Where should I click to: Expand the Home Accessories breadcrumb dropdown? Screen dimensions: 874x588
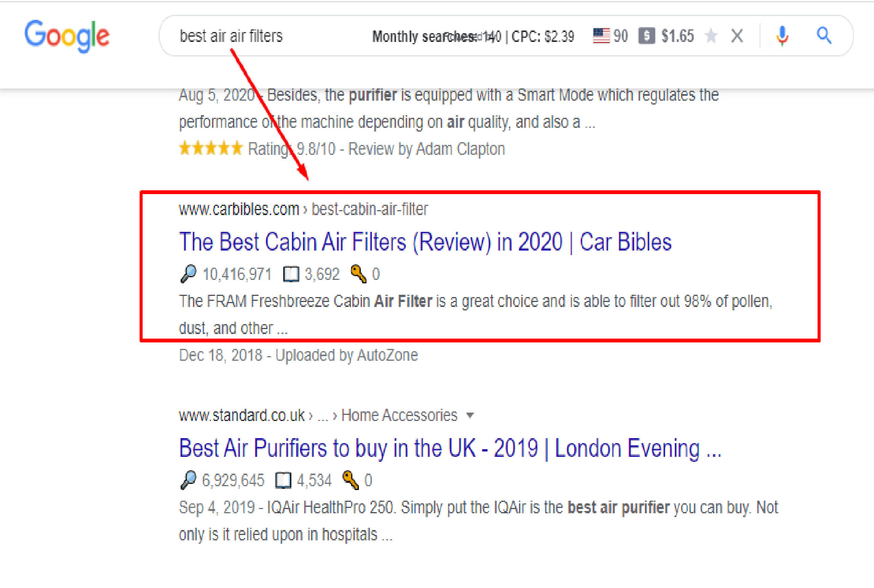pyautogui.click(x=470, y=415)
